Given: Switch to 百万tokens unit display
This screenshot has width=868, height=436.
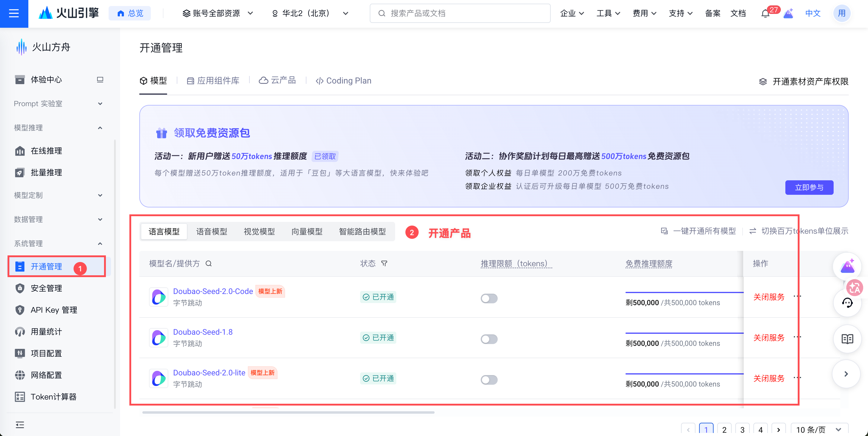Looking at the screenshot, I should tap(799, 231).
